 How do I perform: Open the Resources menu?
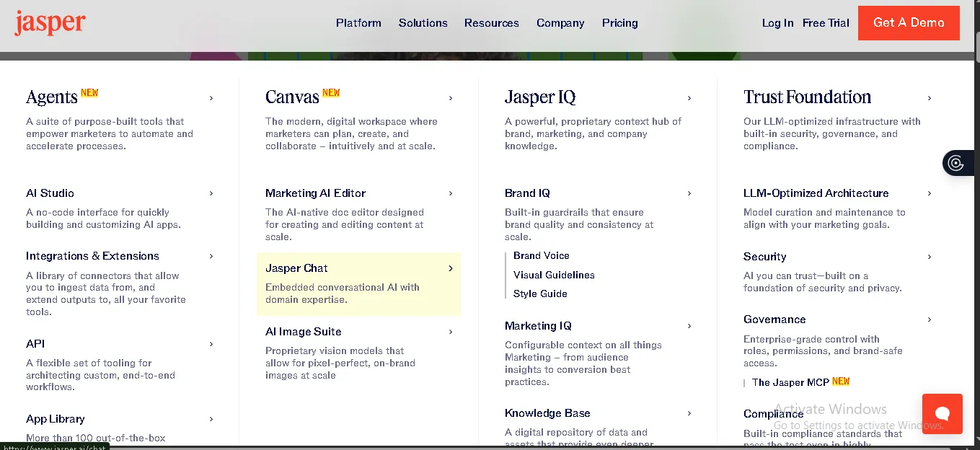492,23
